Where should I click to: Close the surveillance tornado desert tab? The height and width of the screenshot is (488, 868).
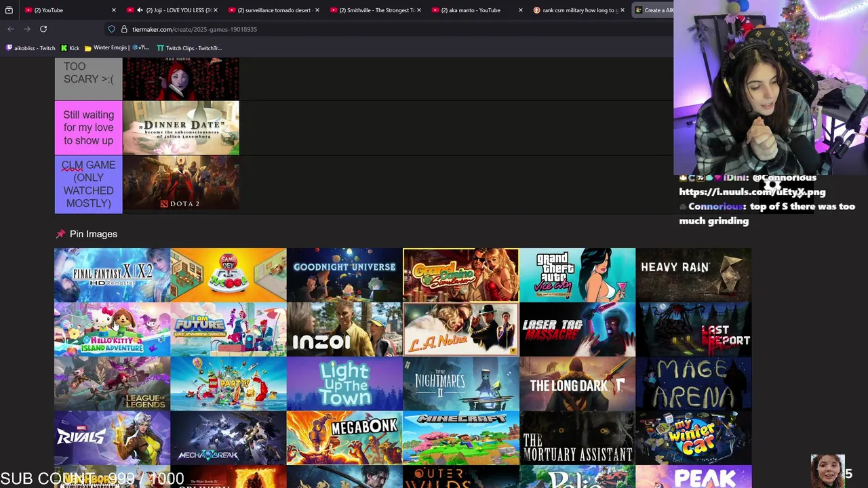(317, 10)
